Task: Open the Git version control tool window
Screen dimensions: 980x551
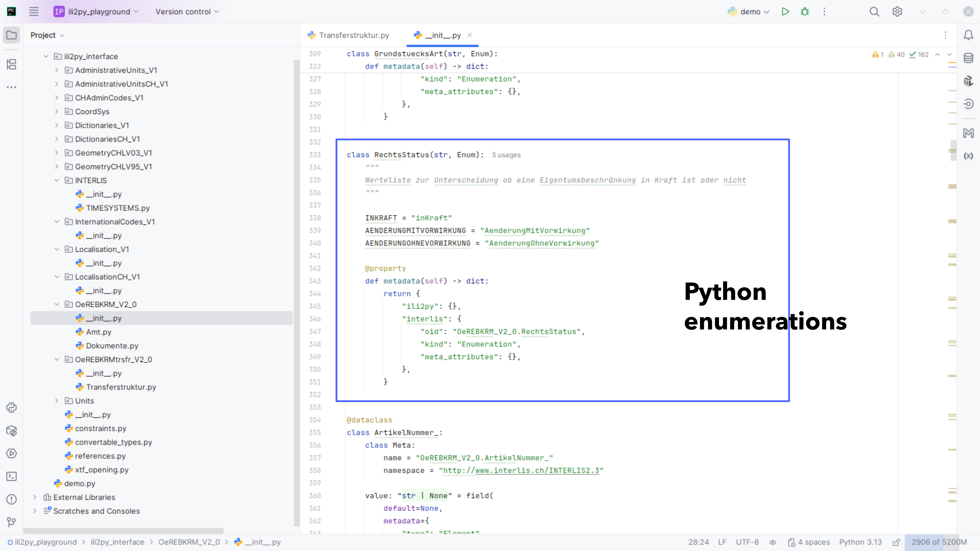Action: click(11, 522)
